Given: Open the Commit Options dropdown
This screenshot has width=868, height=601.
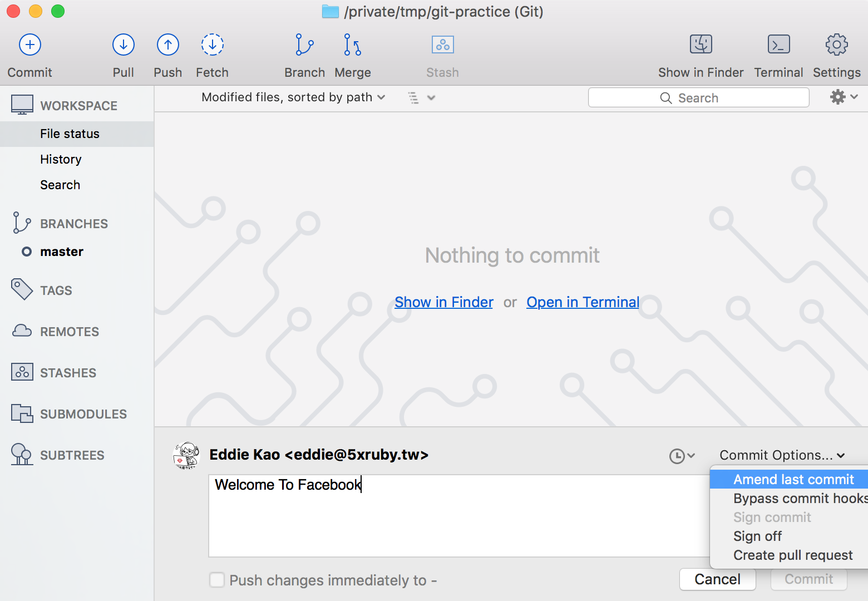Looking at the screenshot, I should 782,455.
